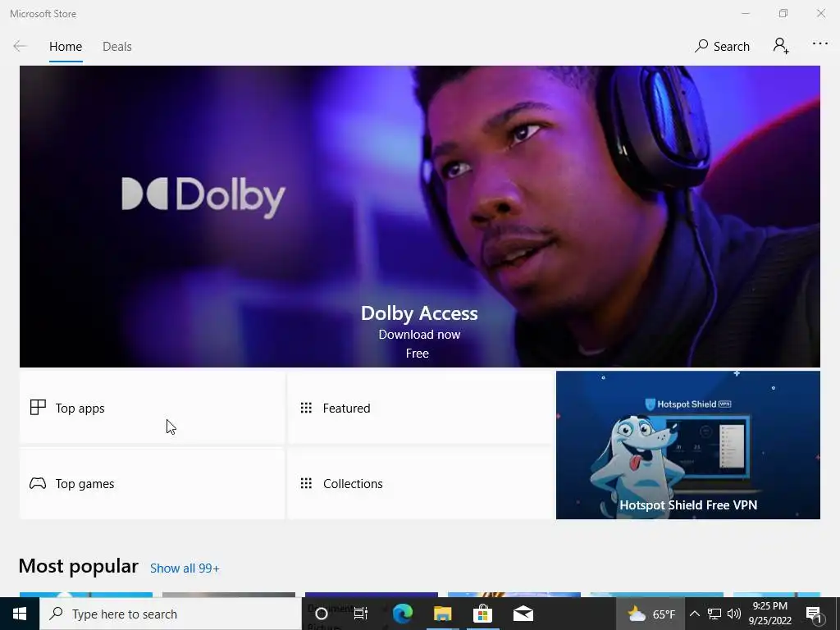Open the Dolby Access hero banner

tap(419, 217)
